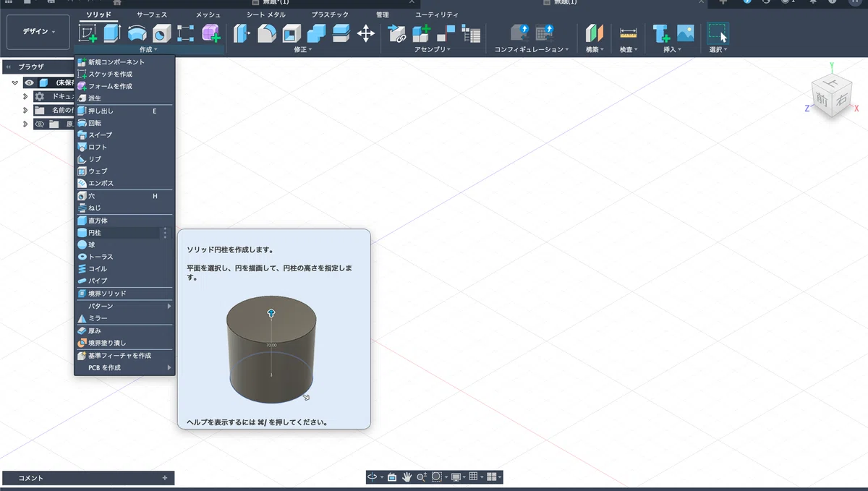This screenshot has height=491, width=868.
Task: Open the パターン submenu
Action: (x=124, y=306)
